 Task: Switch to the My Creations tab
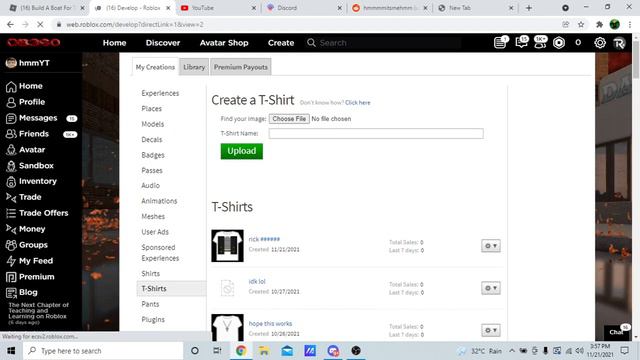(x=155, y=67)
